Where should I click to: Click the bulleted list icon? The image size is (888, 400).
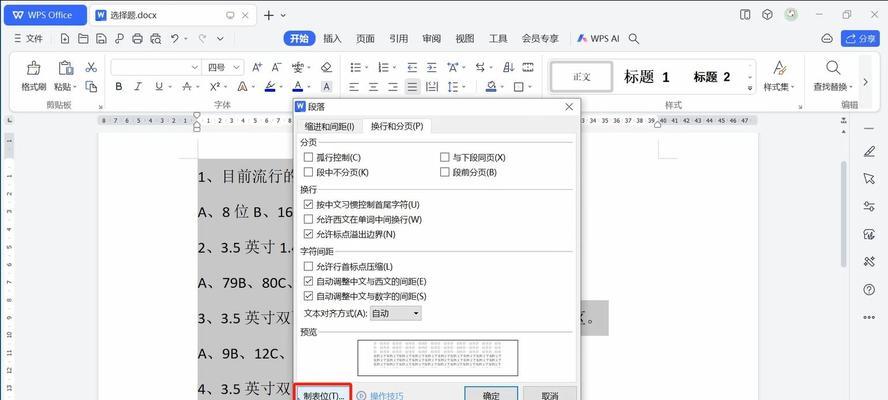click(356, 67)
